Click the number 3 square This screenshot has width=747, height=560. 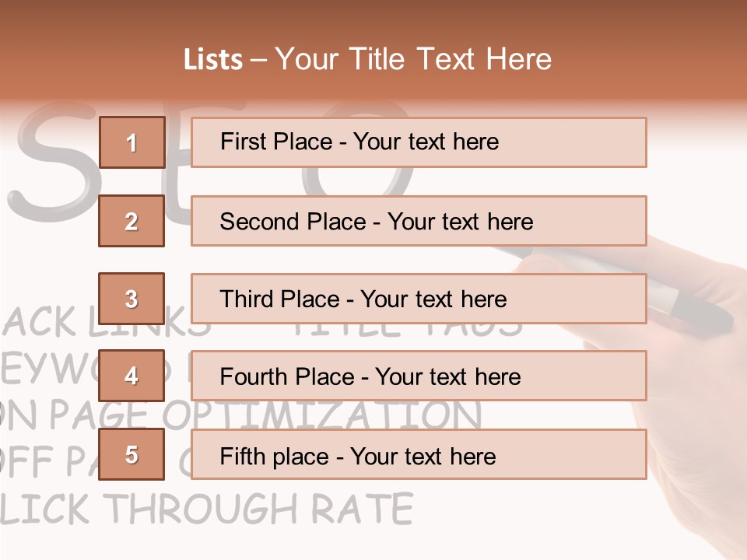tap(132, 299)
